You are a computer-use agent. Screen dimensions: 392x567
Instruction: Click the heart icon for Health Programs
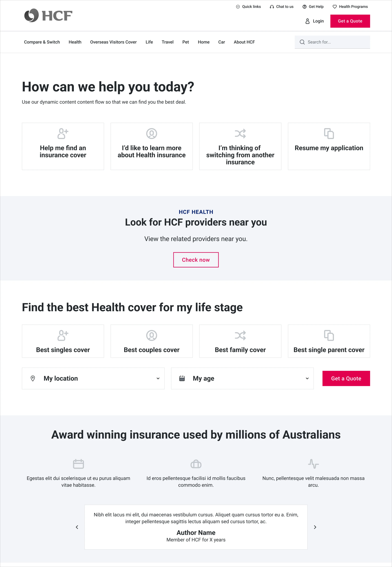(x=334, y=7)
